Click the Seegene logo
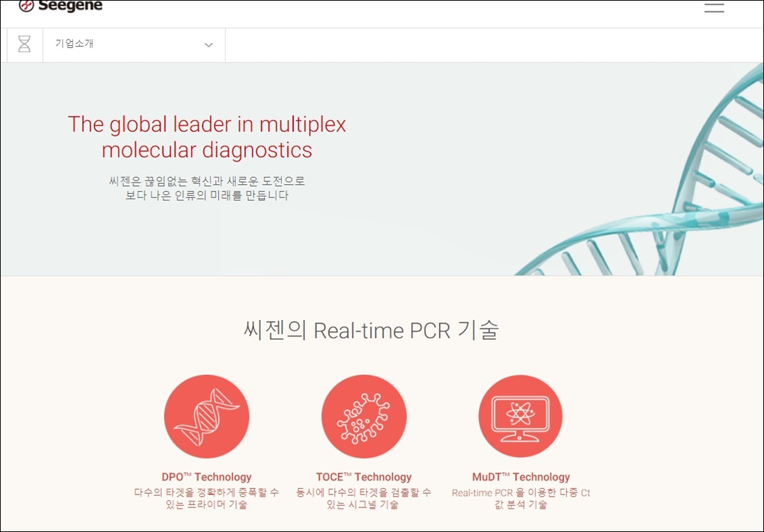764x532 pixels. 61,6
